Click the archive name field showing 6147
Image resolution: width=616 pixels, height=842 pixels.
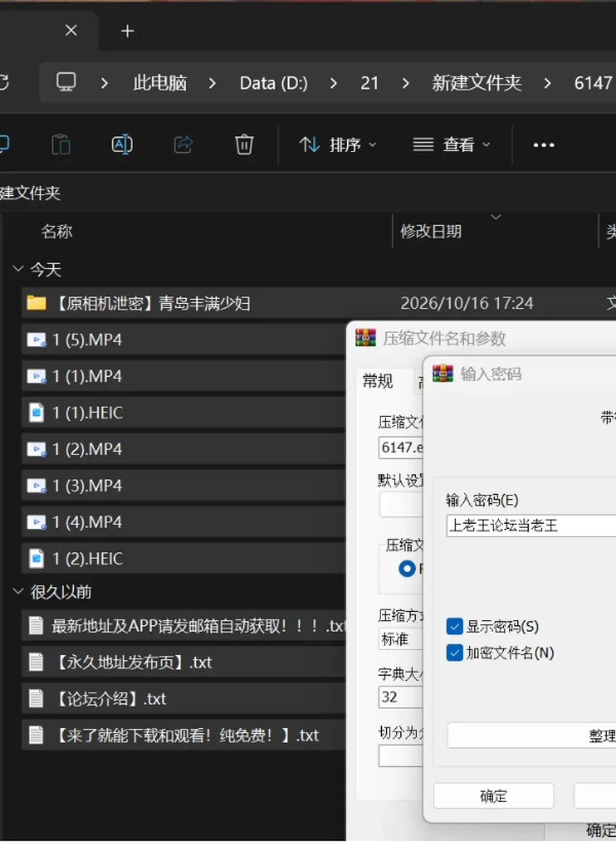point(401,447)
